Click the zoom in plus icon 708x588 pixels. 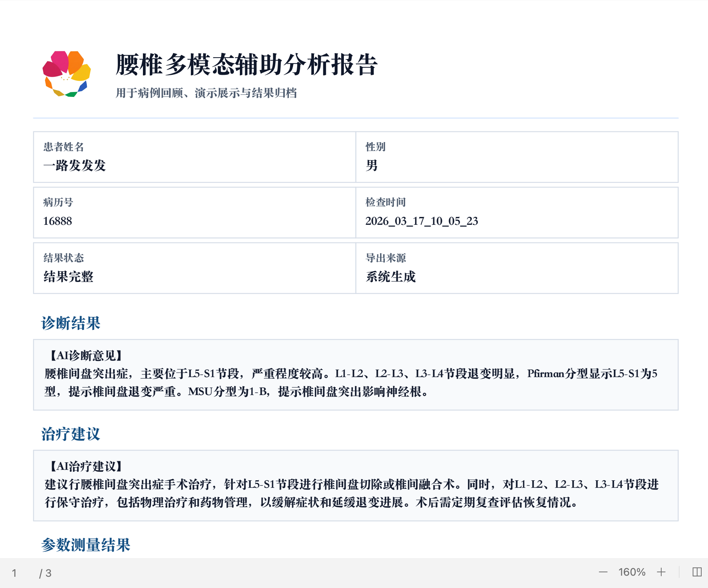661,572
